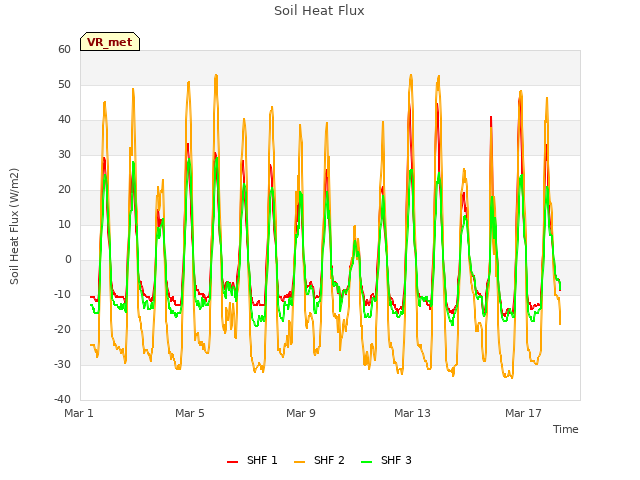Click the 30 y-axis tick label
This screenshot has width=640, height=480.
(64, 154)
